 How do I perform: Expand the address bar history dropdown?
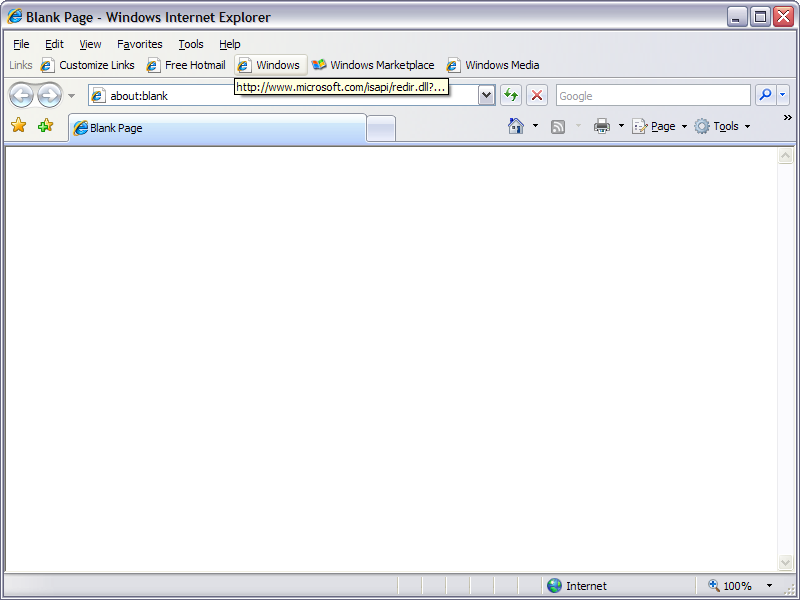(x=487, y=95)
